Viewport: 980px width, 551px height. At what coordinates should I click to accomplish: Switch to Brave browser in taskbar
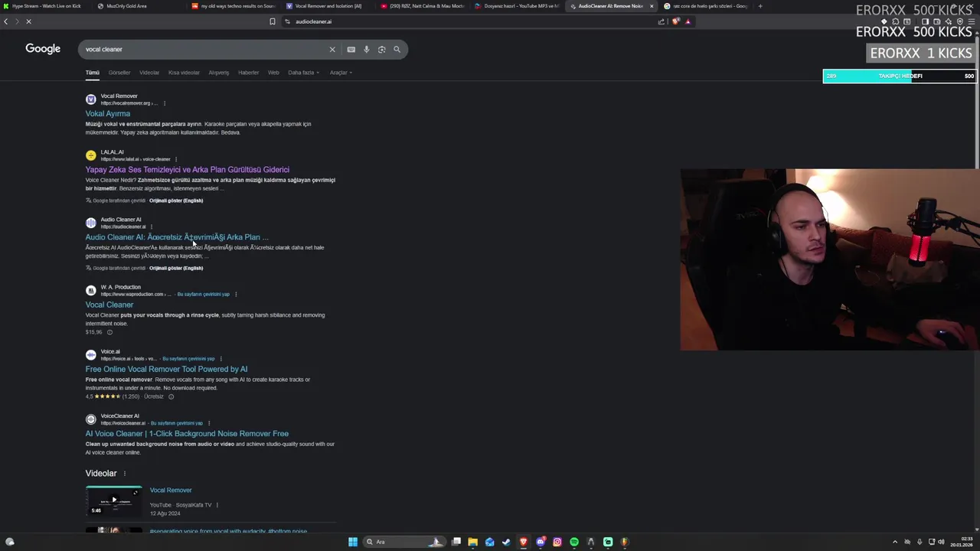coord(524,542)
